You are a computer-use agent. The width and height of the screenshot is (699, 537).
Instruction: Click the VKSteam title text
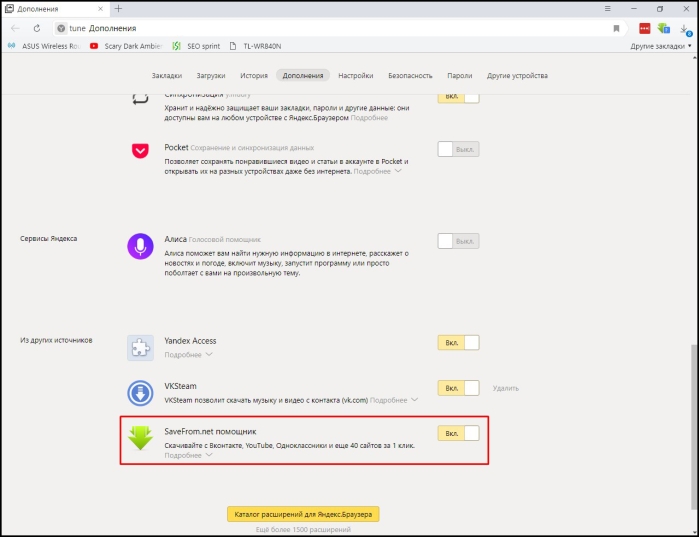pos(180,386)
